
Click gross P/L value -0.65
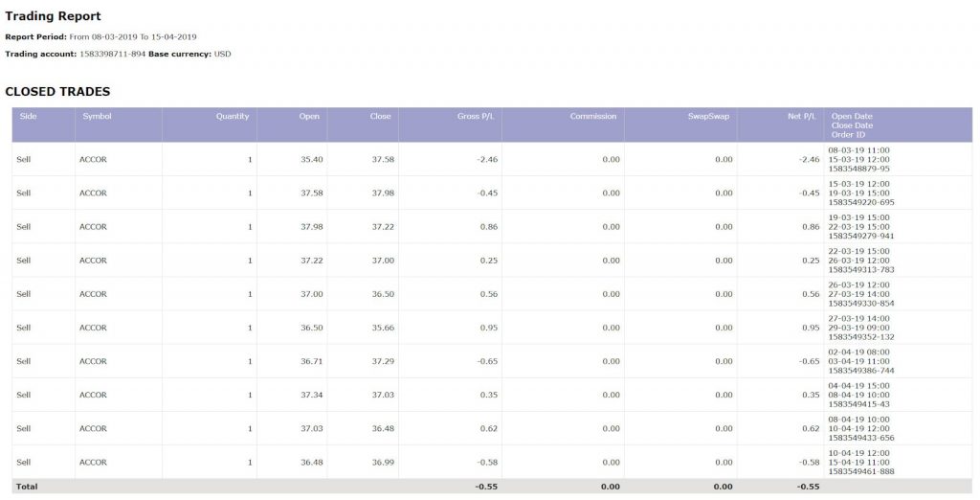point(487,362)
